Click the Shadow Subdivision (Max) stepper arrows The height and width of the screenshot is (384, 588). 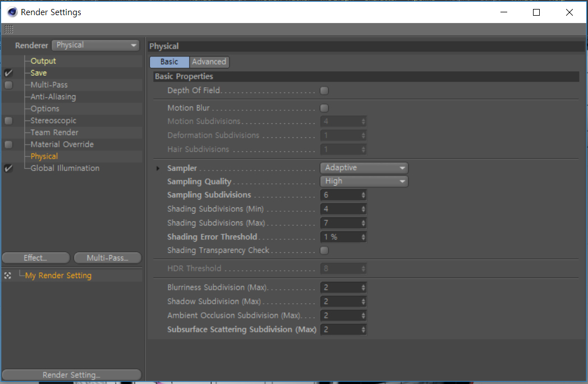click(x=363, y=302)
